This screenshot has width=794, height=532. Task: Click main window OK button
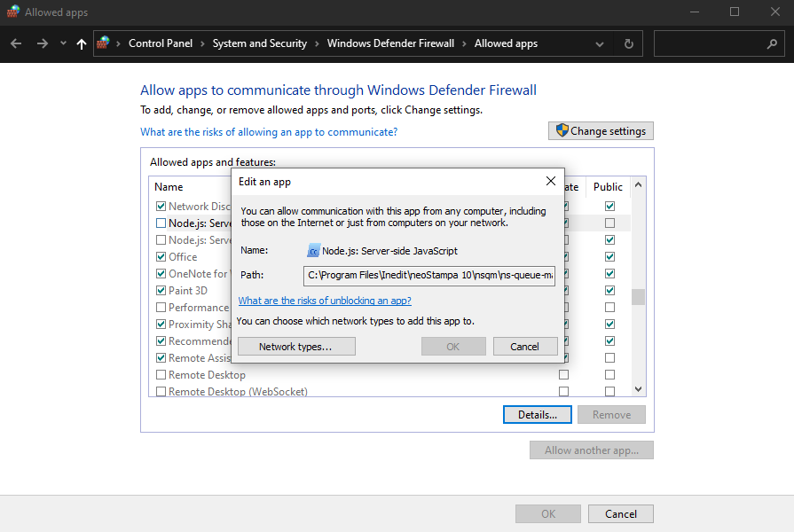tap(548, 514)
